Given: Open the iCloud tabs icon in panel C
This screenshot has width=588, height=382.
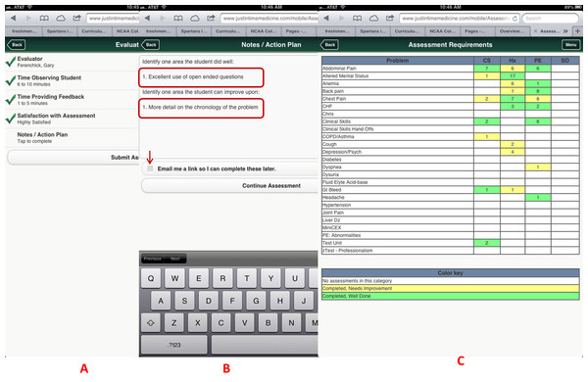Looking at the screenshot, I should tap(374, 18).
